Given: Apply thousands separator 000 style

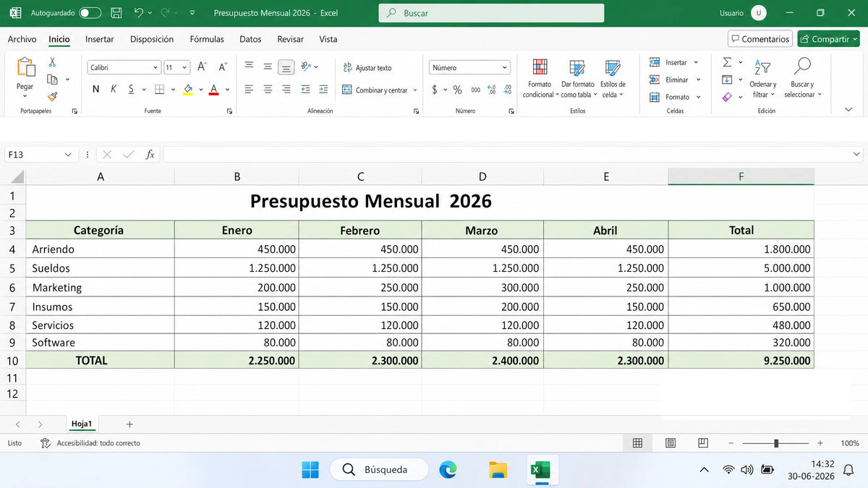Looking at the screenshot, I should 475,90.
